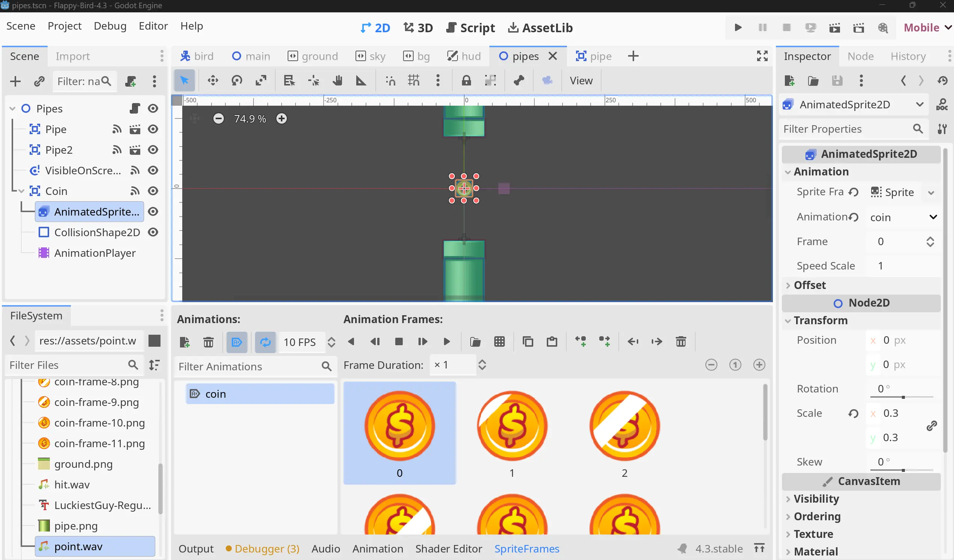
Task: Toggle visibility of the Pipes node
Action: point(153,109)
